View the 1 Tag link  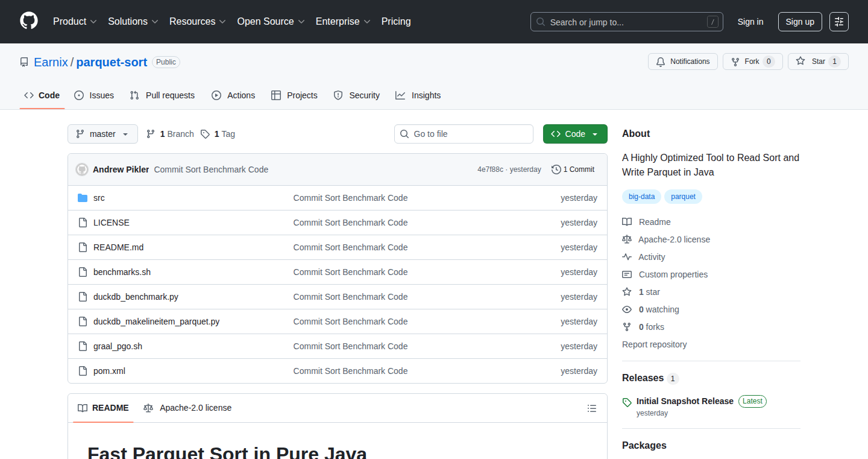click(218, 134)
